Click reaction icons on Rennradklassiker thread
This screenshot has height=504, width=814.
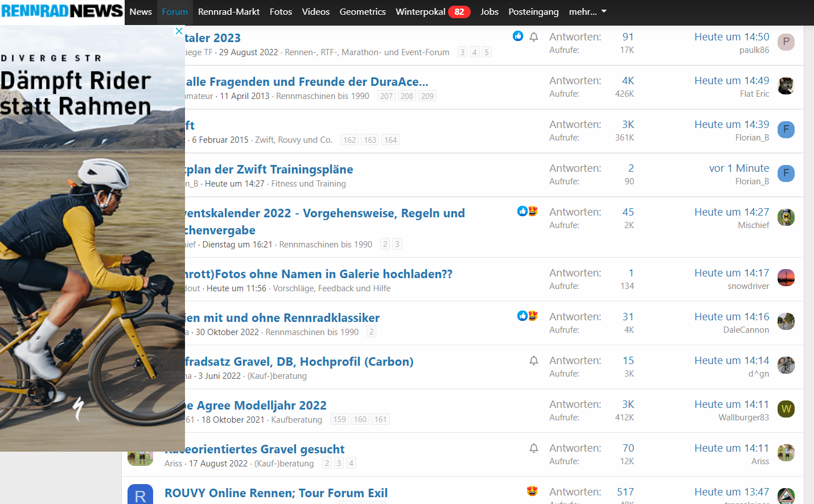tap(527, 316)
